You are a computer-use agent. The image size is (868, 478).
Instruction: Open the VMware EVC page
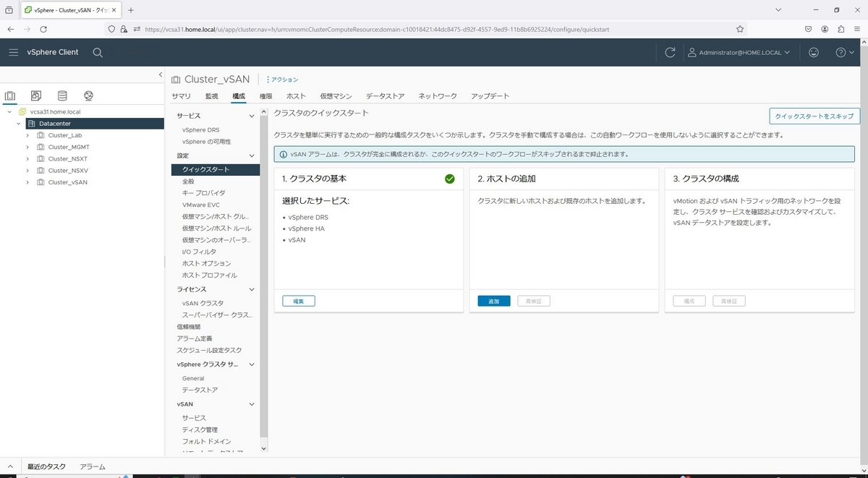coord(201,205)
